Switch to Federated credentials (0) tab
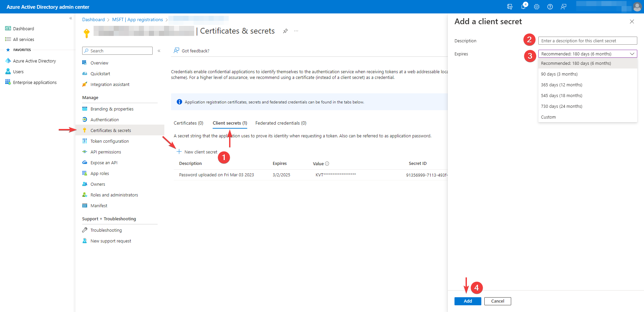The height and width of the screenshot is (312, 644). 281,123
